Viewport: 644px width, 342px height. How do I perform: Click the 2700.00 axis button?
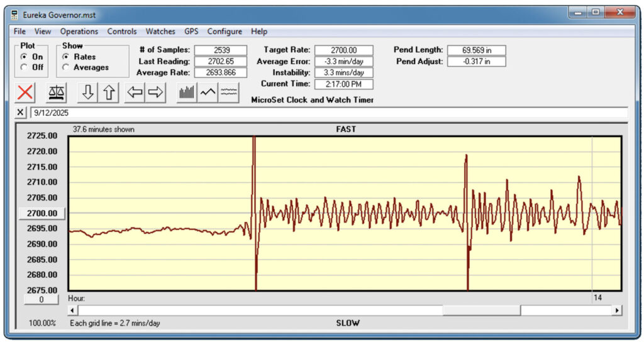tap(41, 213)
